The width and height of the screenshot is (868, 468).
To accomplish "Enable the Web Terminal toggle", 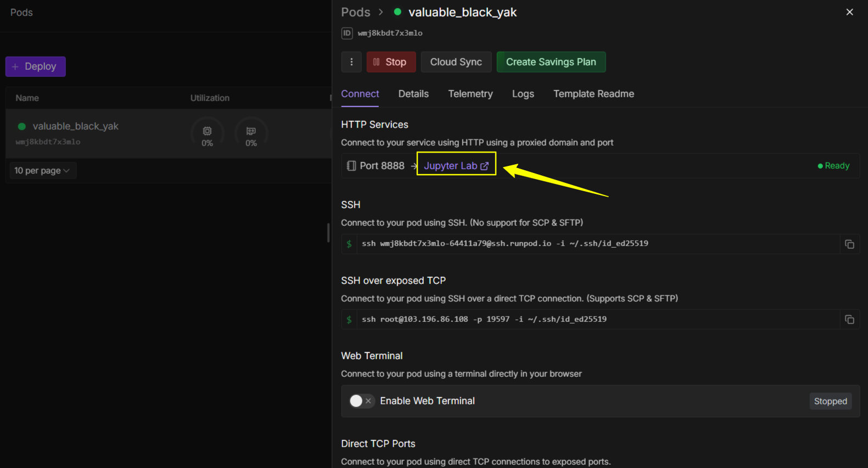I will 361,401.
